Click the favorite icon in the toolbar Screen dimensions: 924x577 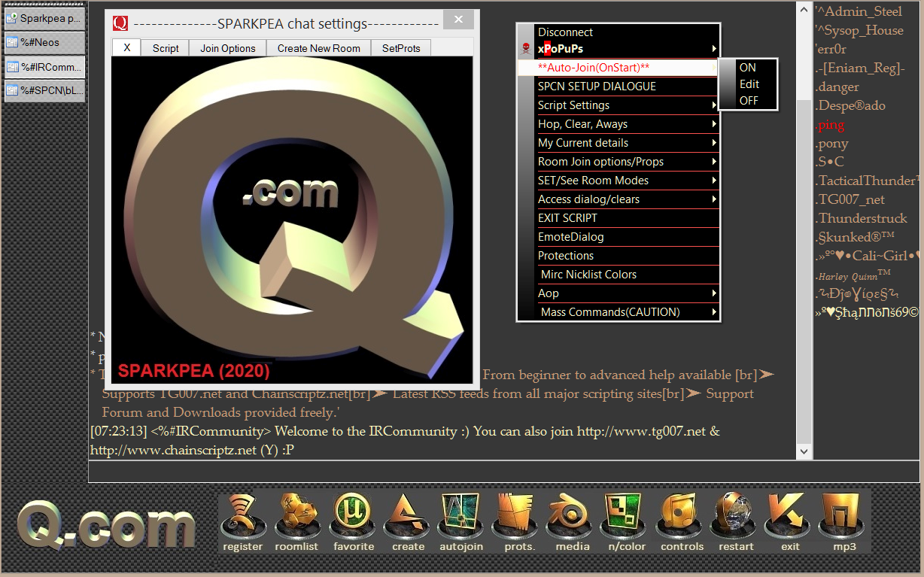click(x=354, y=523)
